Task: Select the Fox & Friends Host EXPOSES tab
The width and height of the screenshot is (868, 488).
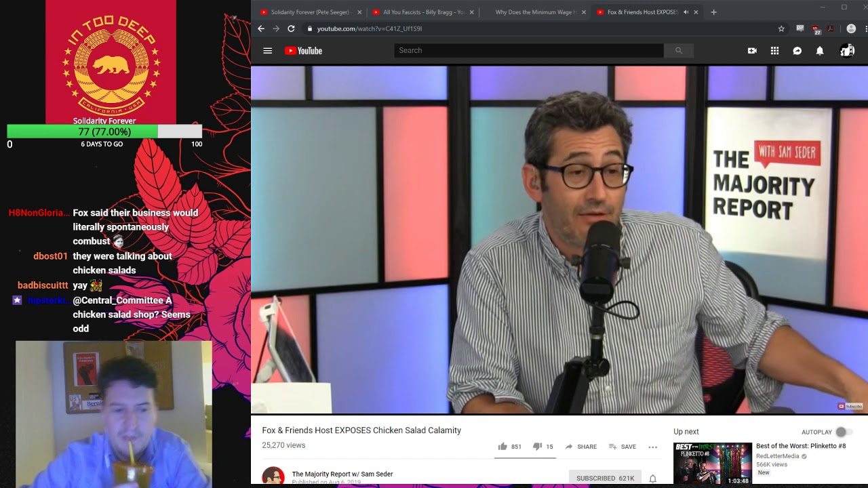Action: (642, 12)
